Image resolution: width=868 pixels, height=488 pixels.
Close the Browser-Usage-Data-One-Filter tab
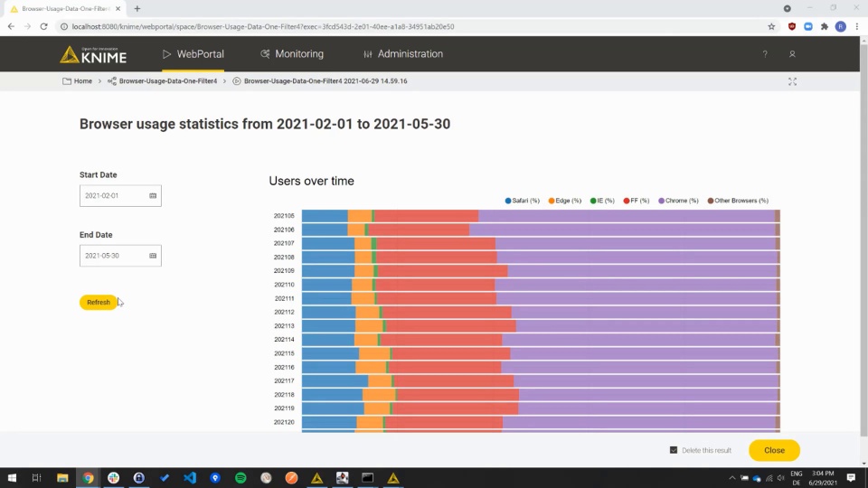[118, 9]
